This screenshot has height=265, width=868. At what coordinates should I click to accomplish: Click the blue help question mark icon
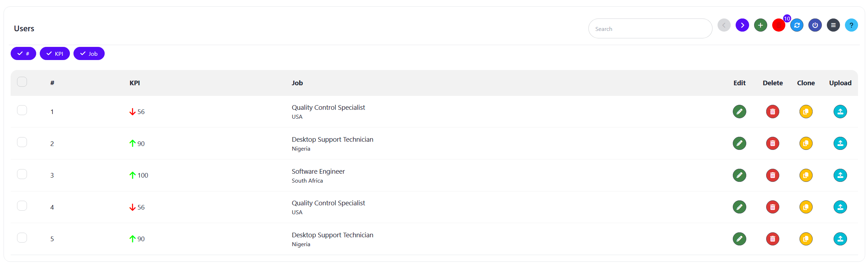[x=851, y=25]
